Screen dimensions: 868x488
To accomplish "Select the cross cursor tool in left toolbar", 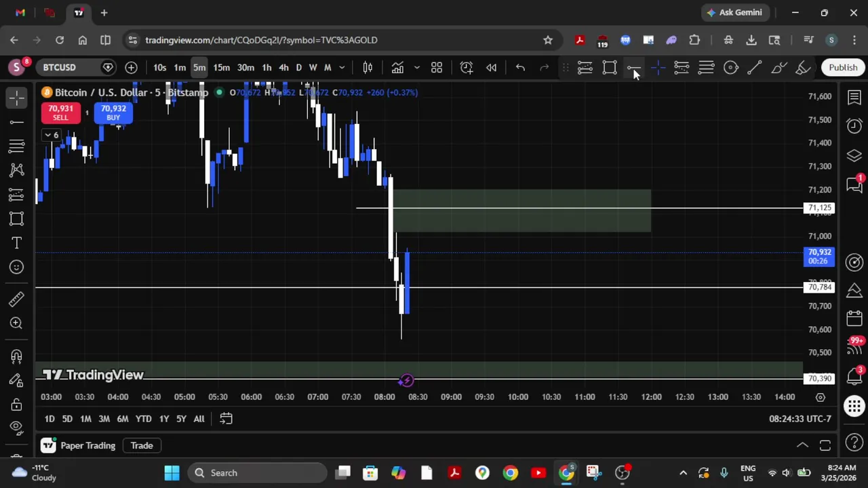I will [17, 98].
